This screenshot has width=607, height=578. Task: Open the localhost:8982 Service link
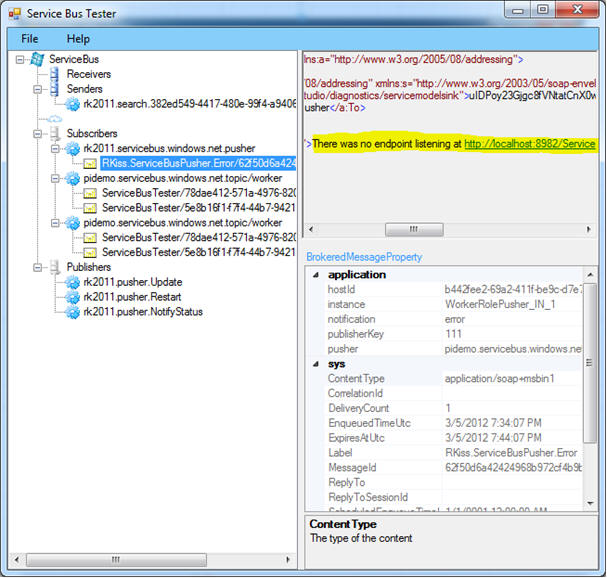coord(530,144)
